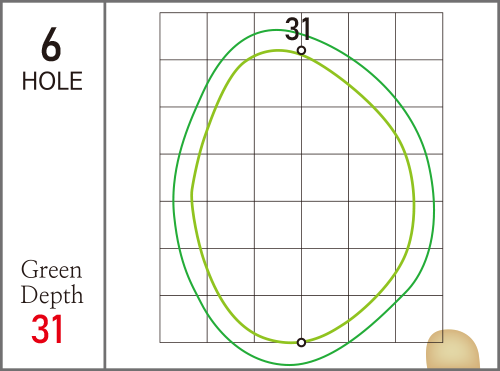Click the bottom circle marker on the green

[x=301, y=342]
